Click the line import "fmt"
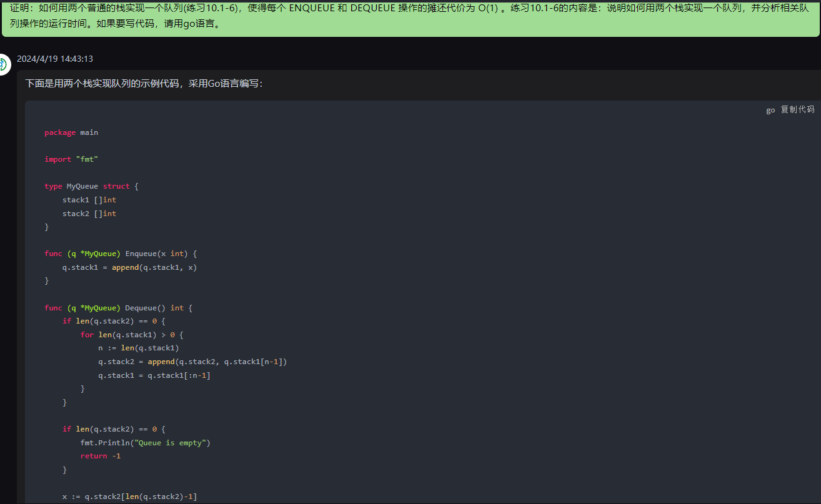The height and width of the screenshot is (504, 821). (x=71, y=159)
